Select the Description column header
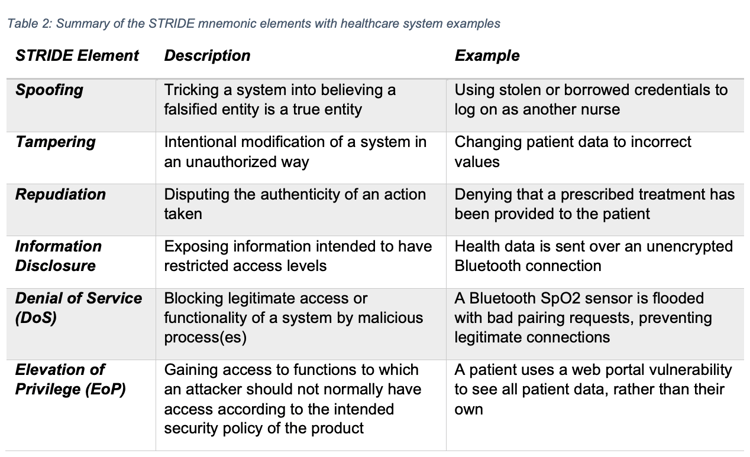Image resolution: width=750 pixels, height=457 pixels. (207, 56)
